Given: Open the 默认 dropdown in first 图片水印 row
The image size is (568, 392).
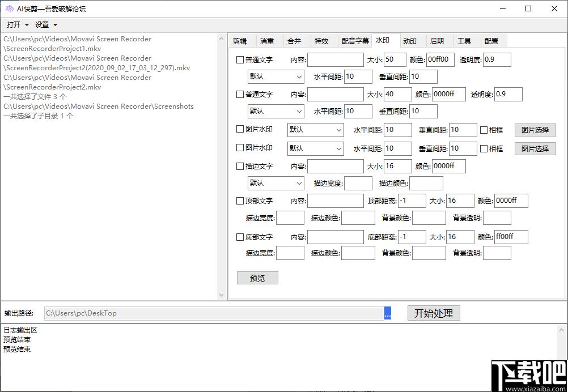Looking at the screenshot, I should 316,130.
